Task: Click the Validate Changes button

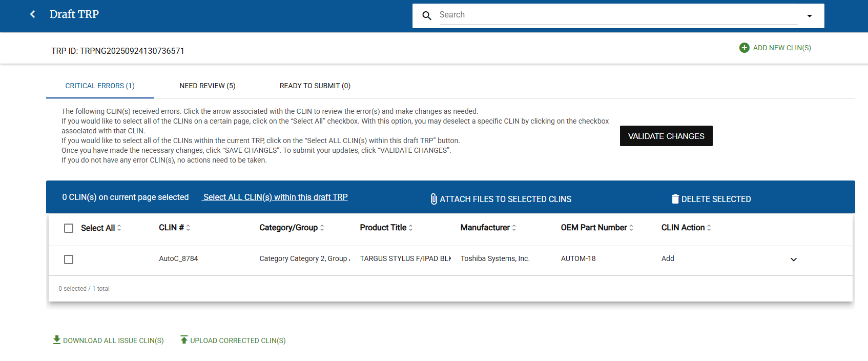Action: (666, 136)
